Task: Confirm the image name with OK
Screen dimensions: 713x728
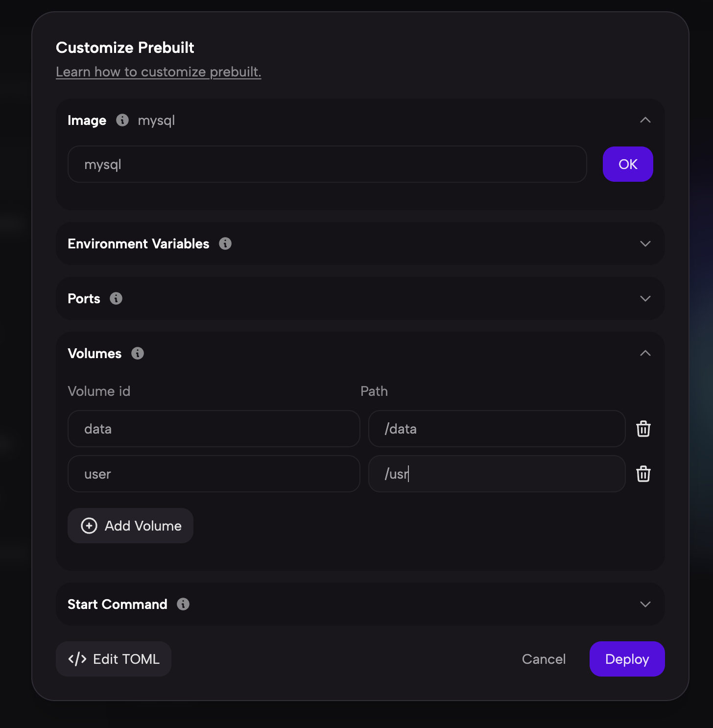Action: pos(627,164)
